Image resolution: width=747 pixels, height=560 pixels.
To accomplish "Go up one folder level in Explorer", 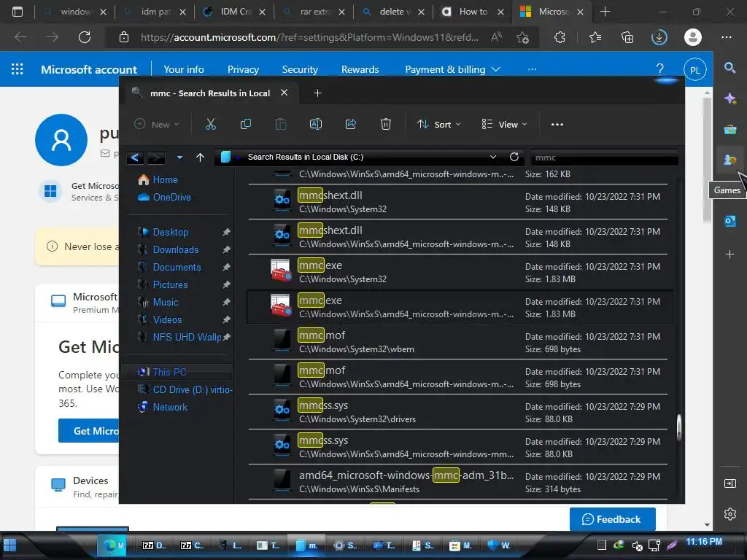I will point(200,157).
